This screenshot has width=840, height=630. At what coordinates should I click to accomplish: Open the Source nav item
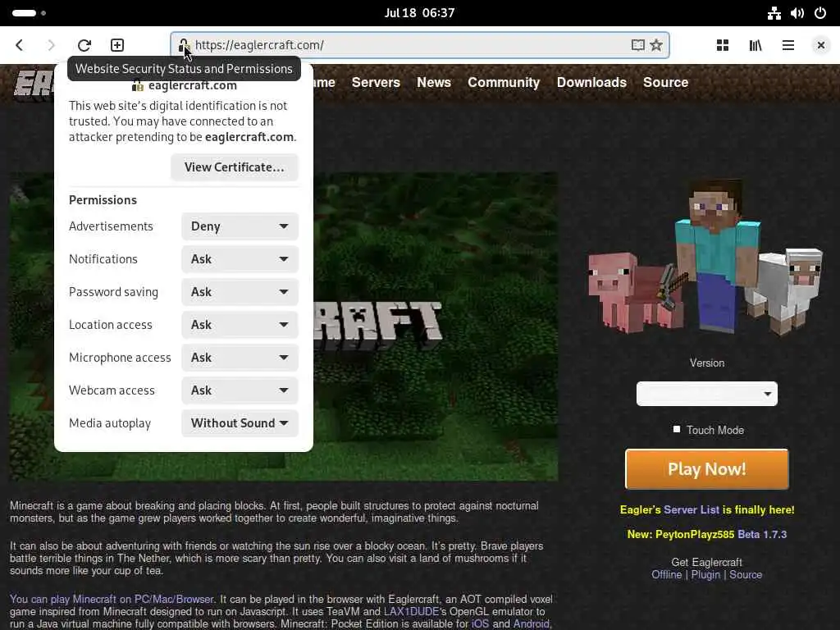tap(665, 83)
